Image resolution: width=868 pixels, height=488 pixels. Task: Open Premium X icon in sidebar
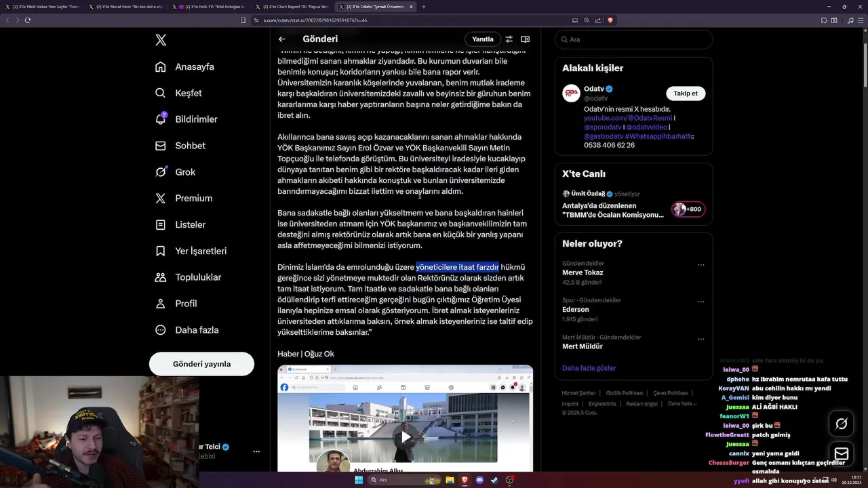pyautogui.click(x=161, y=198)
